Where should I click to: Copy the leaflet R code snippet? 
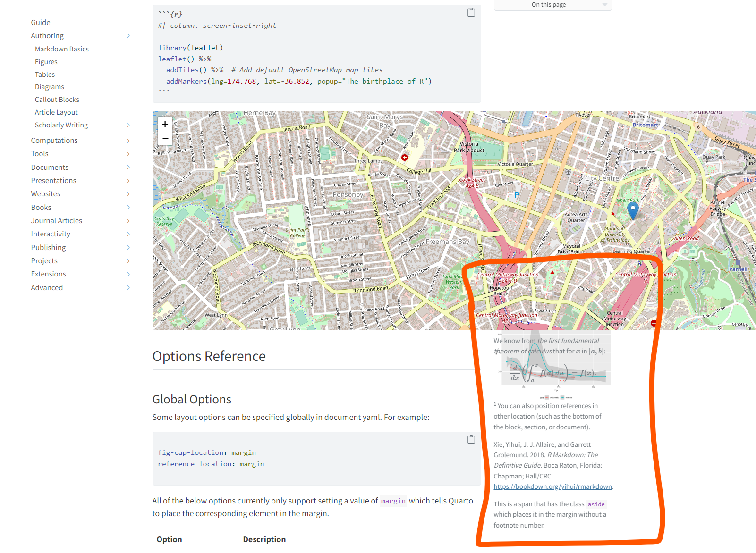pyautogui.click(x=470, y=12)
